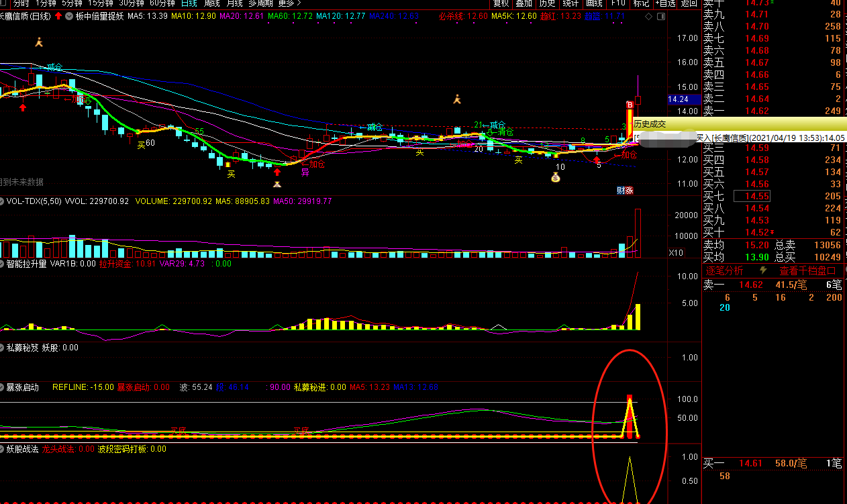
Task: Expand the 更多 periods menu
Action: pos(289,3)
